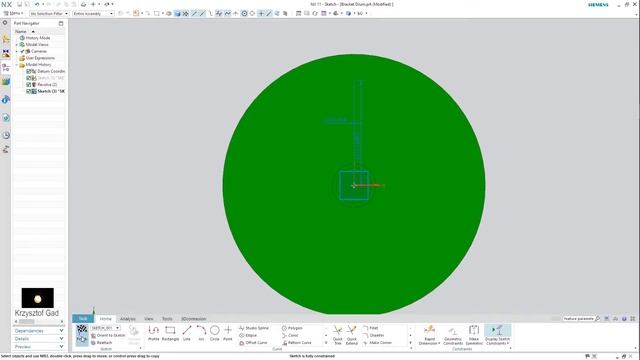Click the Make Symmetric tool
Viewport: 640px width, 360px height.
tap(474, 335)
